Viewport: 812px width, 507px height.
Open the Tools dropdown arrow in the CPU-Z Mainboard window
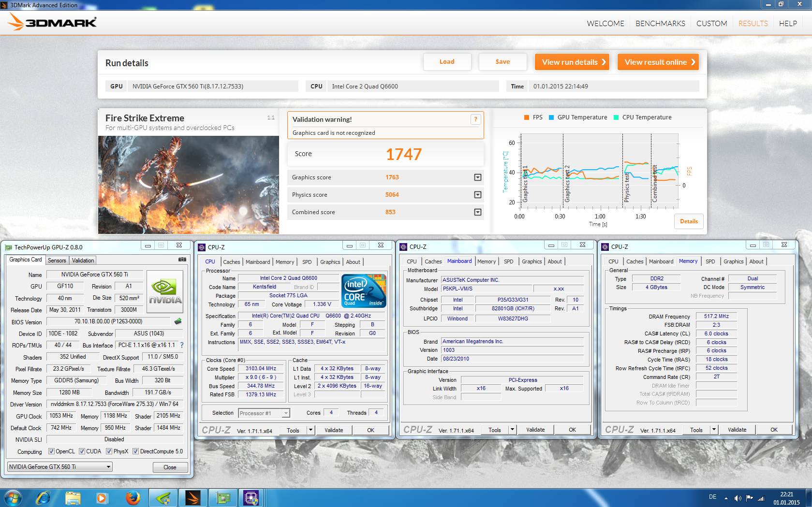(512, 430)
